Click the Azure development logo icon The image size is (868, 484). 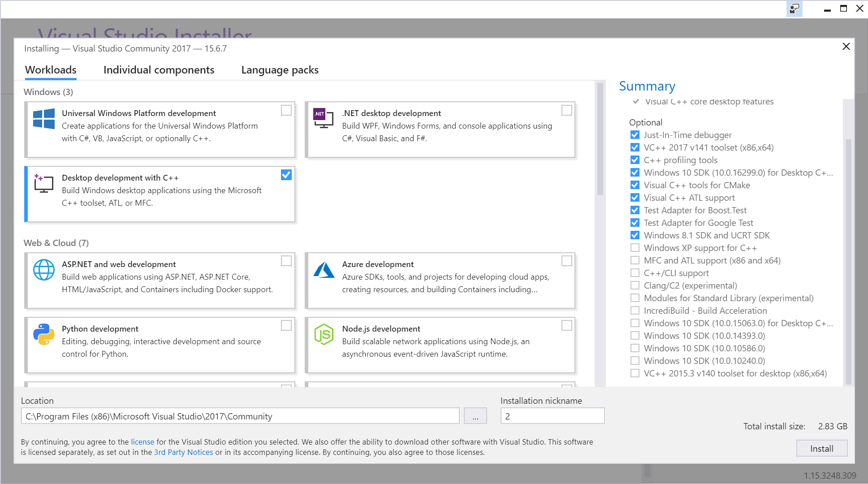pyautogui.click(x=324, y=270)
